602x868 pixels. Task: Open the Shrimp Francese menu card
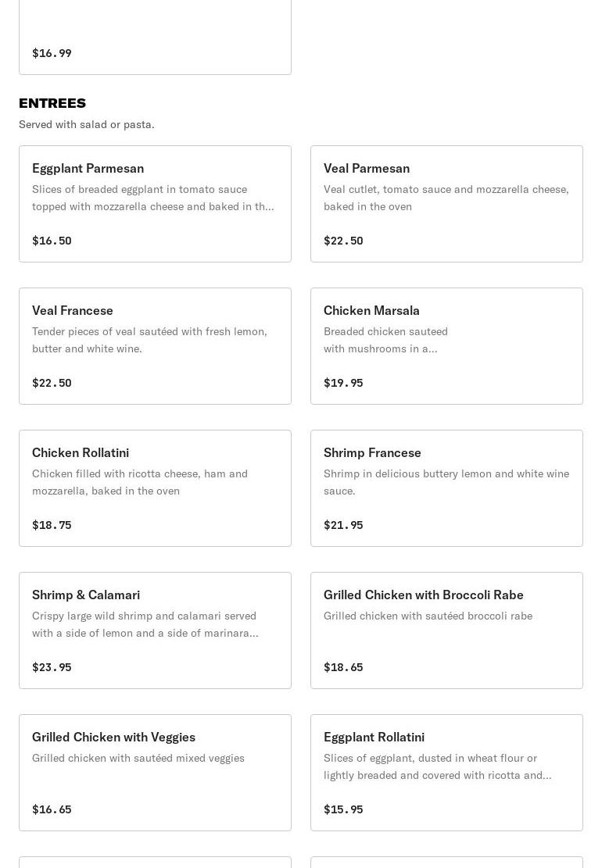[x=446, y=488]
